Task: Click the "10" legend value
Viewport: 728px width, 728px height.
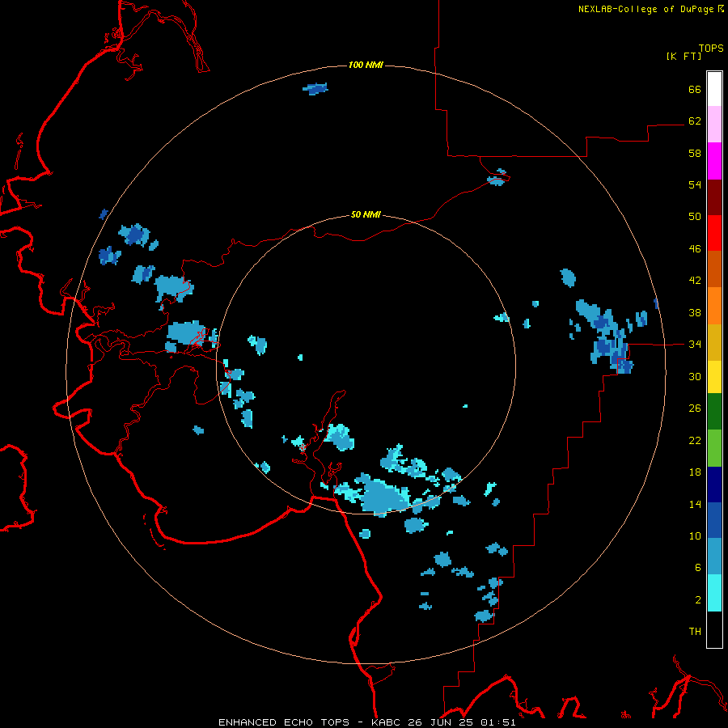Action: pos(695,535)
